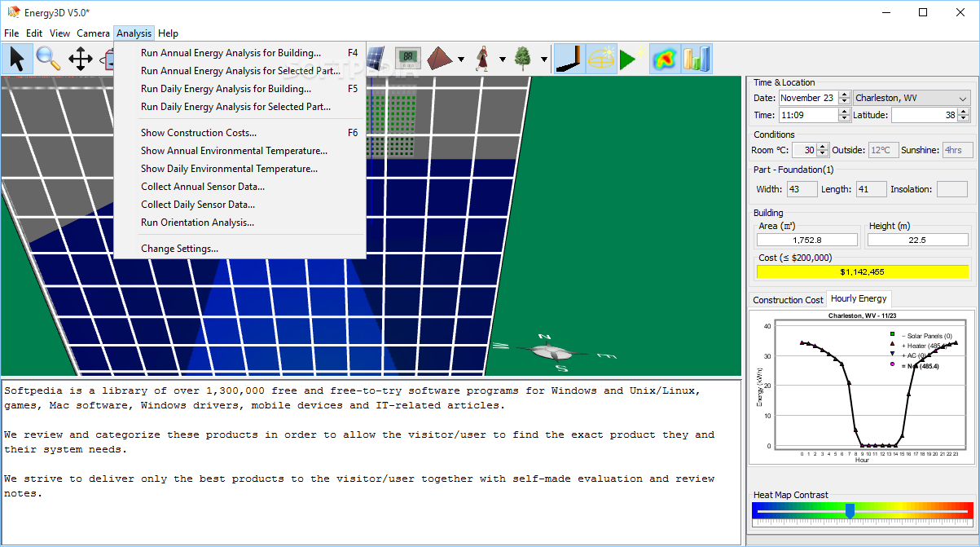
Task: Click the Room temperature spinner arrows
Action: click(823, 150)
